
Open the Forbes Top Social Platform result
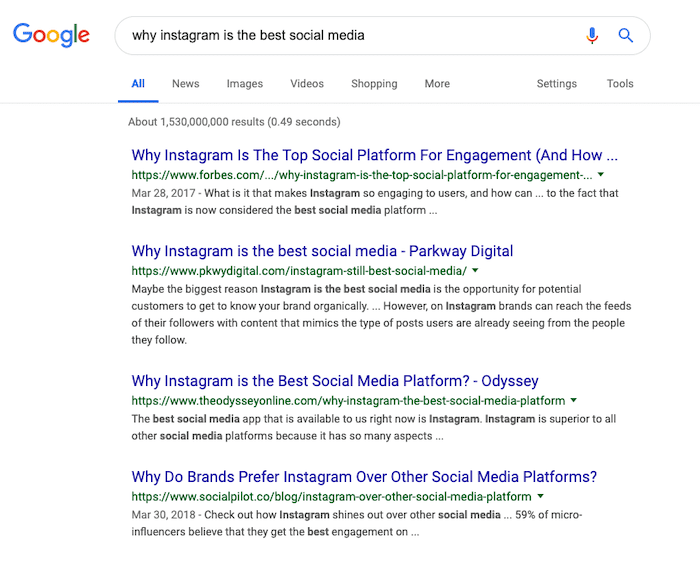tap(375, 155)
